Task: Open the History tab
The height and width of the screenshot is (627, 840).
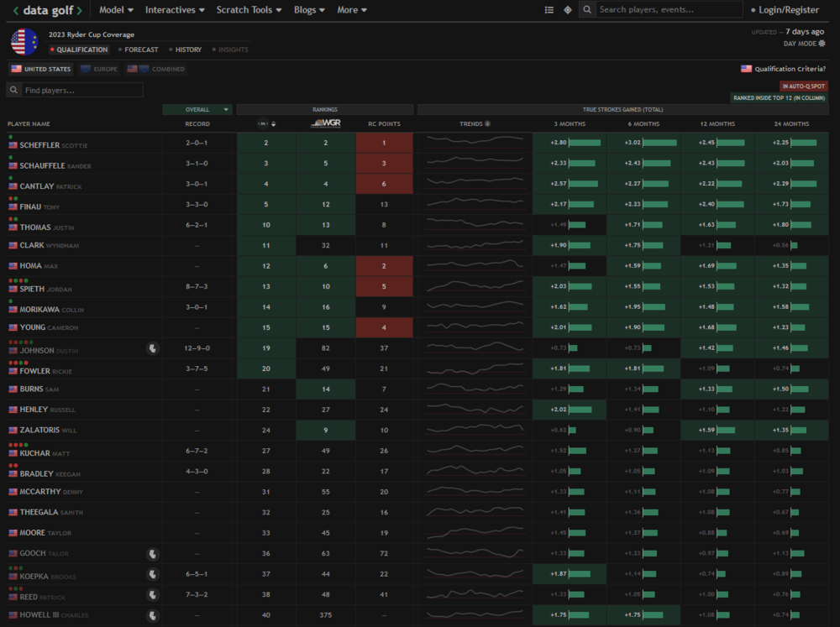Action: click(x=187, y=50)
